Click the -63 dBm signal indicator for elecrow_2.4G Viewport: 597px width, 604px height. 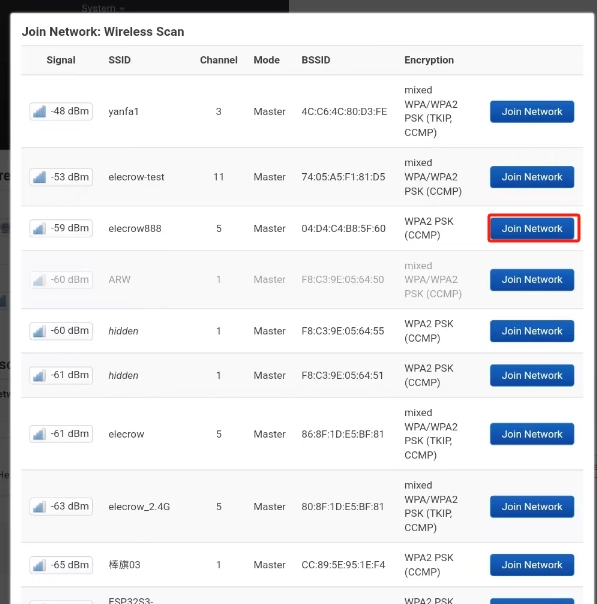point(61,507)
